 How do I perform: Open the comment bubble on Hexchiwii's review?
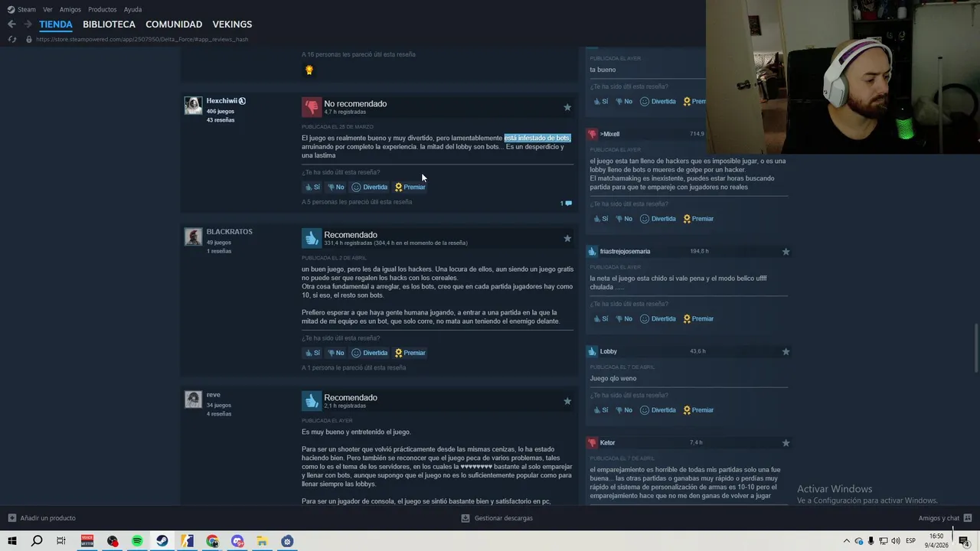click(567, 204)
